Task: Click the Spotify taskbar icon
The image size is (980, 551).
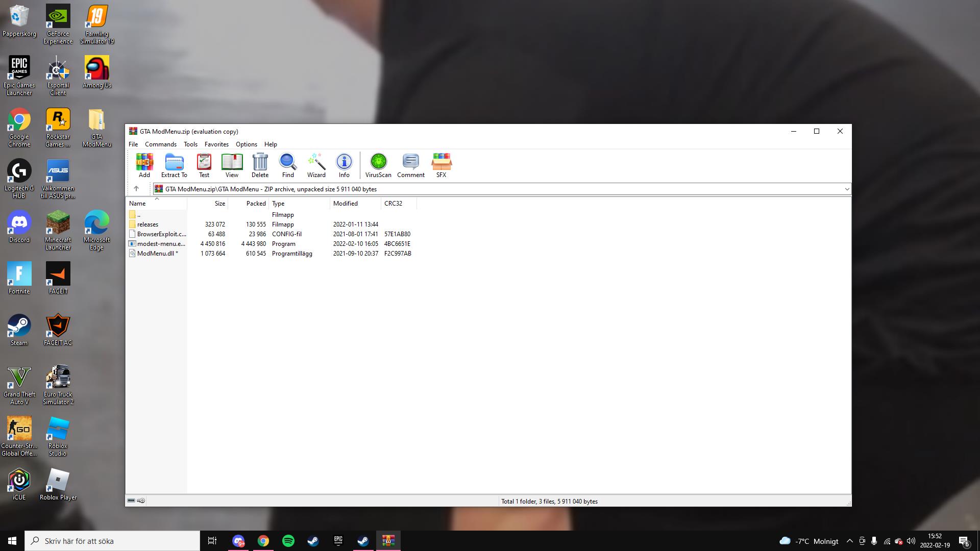Action: (x=288, y=541)
